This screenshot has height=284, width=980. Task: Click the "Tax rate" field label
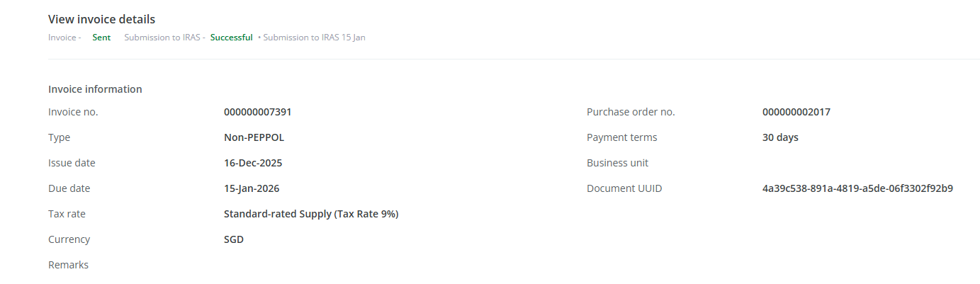tap(67, 214)
